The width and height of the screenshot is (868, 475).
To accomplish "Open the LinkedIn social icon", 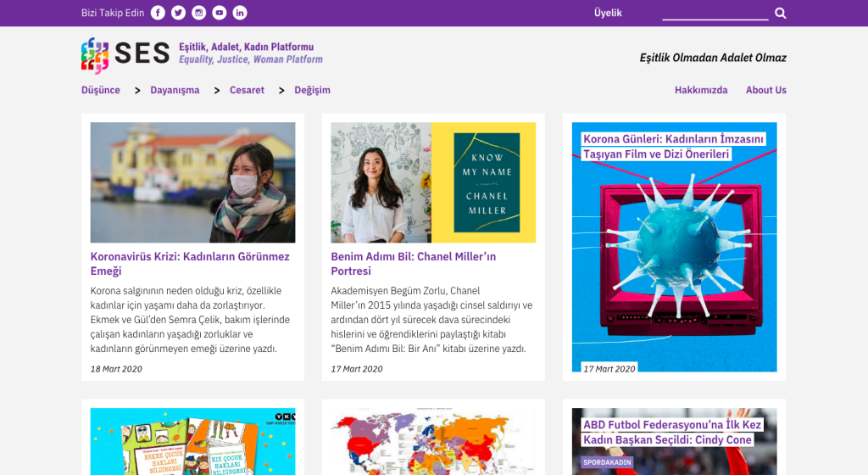I will click(240, 13).
